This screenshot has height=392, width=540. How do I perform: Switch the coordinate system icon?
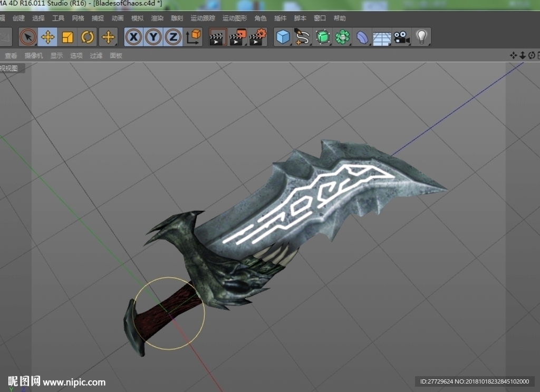point(194,37)
